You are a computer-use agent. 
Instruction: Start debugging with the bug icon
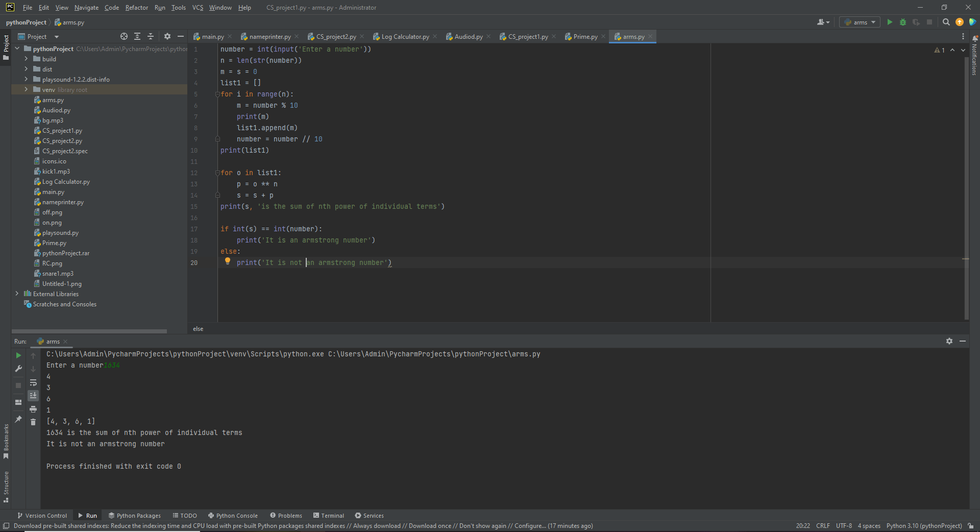click(x=903, y=22)
